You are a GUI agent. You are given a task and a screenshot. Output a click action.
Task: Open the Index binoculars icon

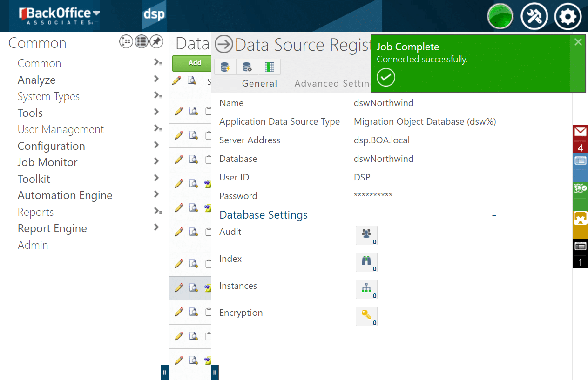[366, 262]
